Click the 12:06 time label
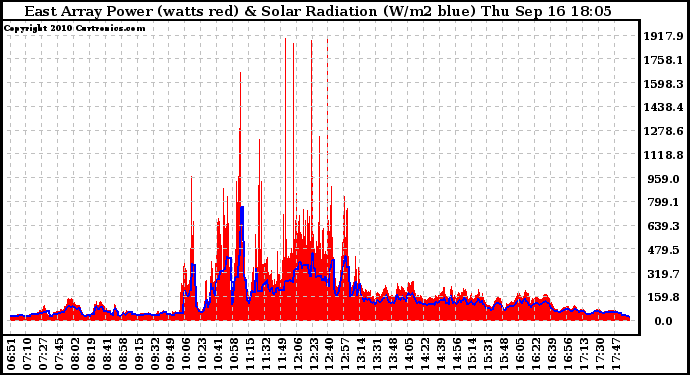This screenshot has height=375, width=690. [x=299, y=353]
